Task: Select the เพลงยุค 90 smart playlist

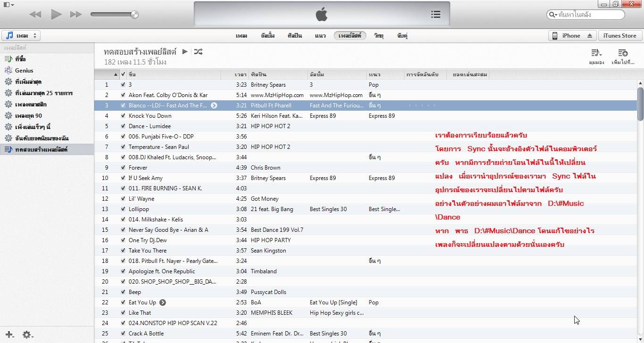Action: pyautogui.click(x=47, y=116)
